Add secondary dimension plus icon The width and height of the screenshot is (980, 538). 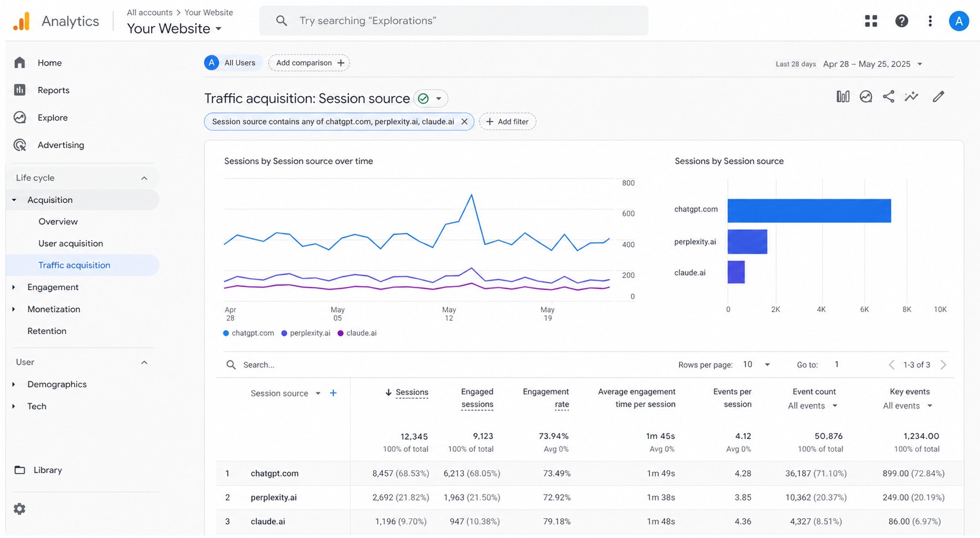333,393
